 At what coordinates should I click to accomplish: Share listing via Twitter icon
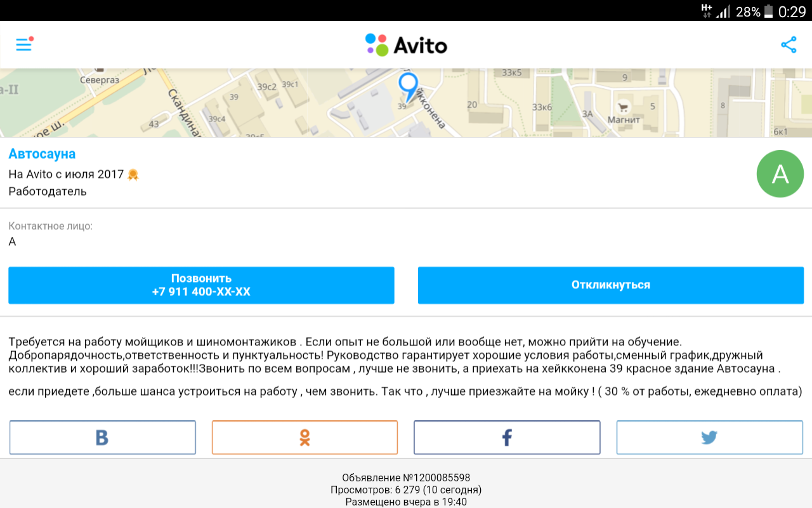point(709,438)
